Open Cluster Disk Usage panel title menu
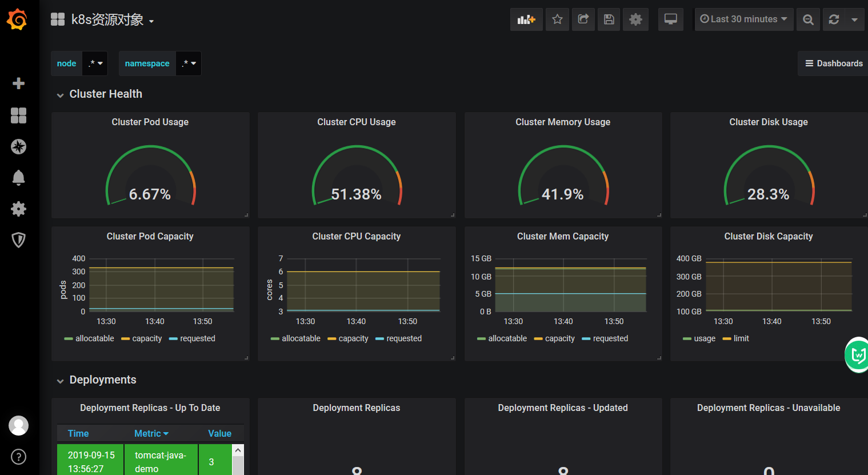This screenshot has width=868, height=475. click(x=769, y=122)
